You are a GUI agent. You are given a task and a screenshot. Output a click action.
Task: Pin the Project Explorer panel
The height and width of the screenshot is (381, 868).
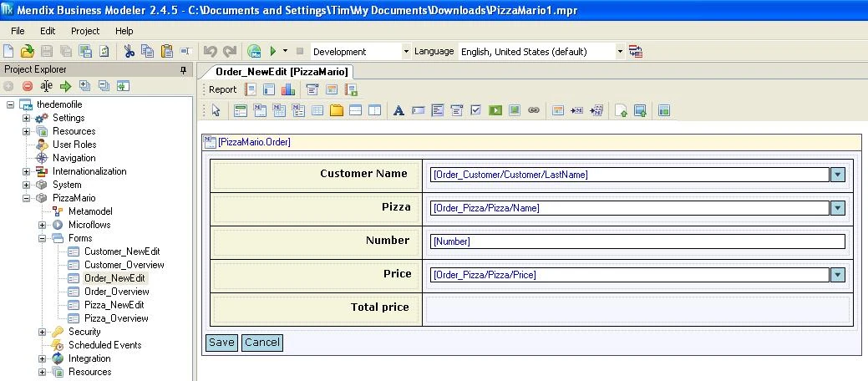click(184, 70)
